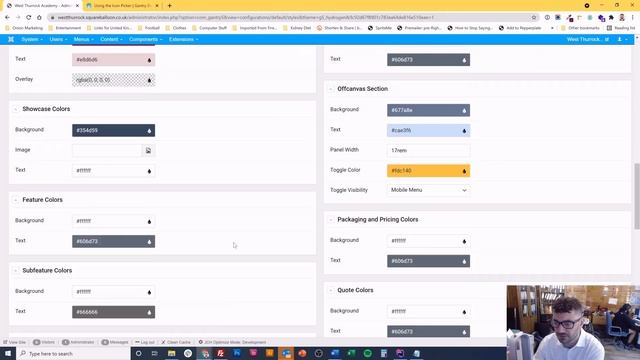
Task: Open picker droplet for Quote Text
Action: click(x=464, y=332)
